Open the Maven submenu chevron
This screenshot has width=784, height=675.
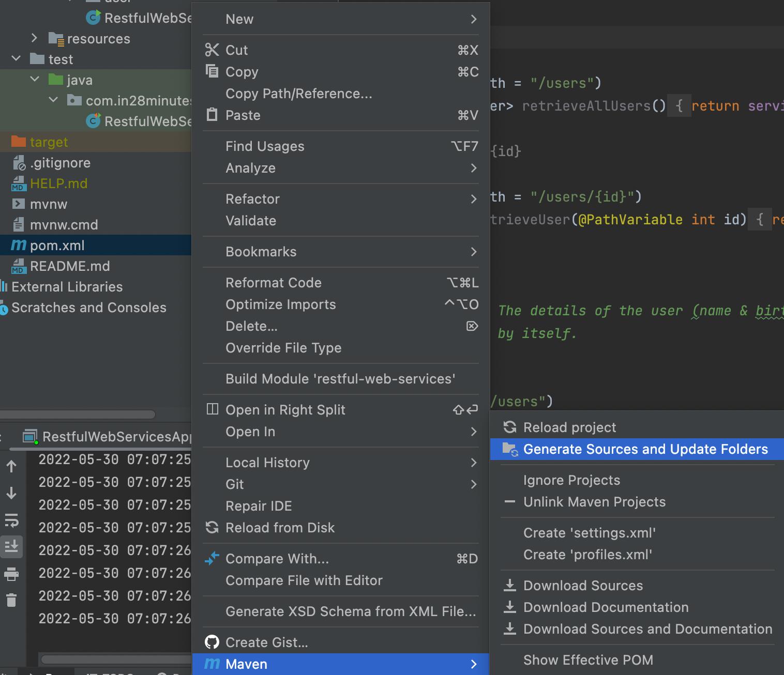click(474, 664)
